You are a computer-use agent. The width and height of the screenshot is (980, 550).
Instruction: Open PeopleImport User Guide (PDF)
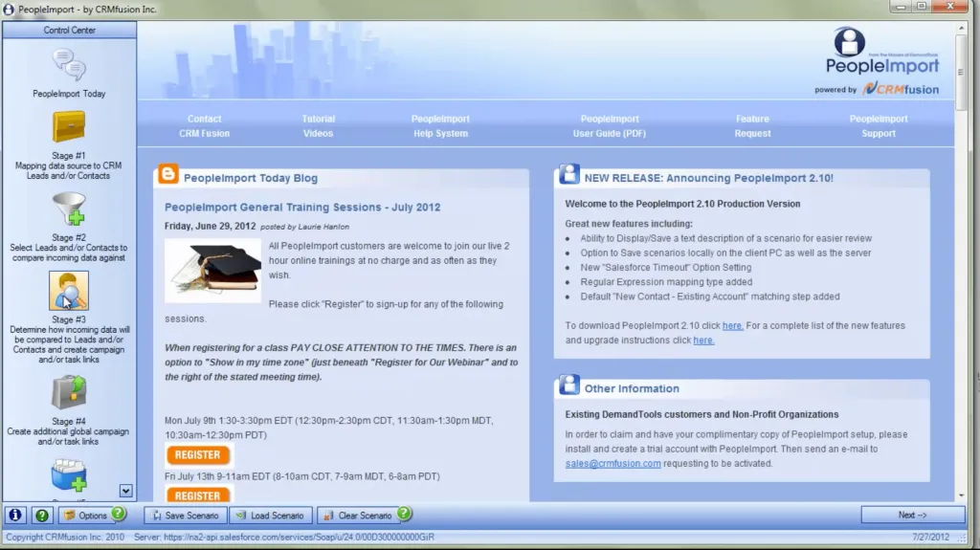click(x=610, y=126)
